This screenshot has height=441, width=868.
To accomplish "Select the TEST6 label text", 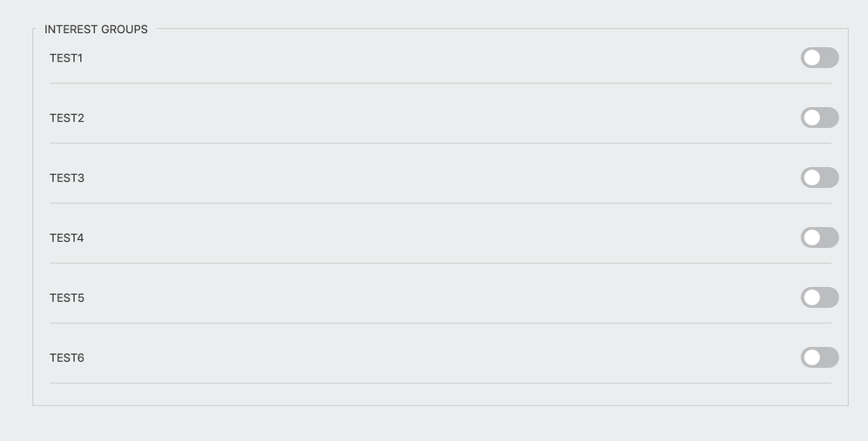I will (x=67, y=358).
